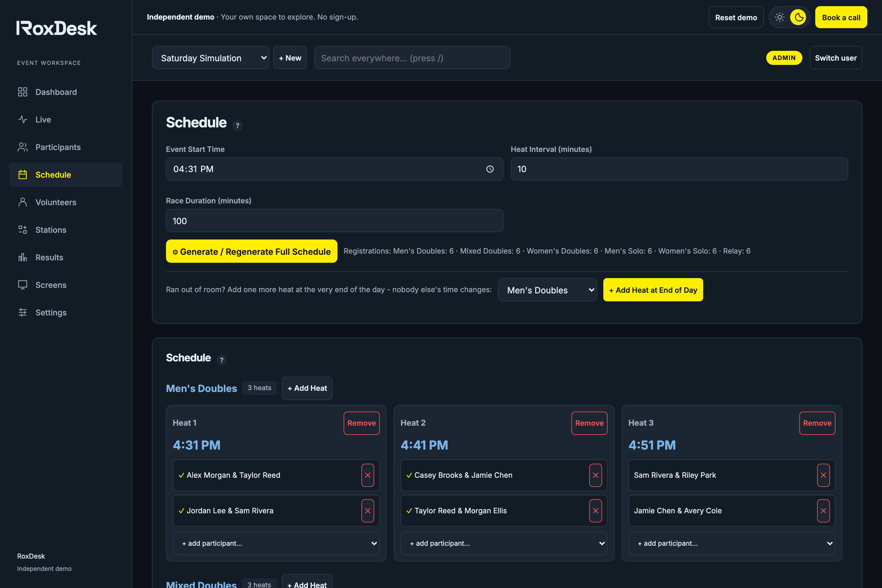Open help icon beside lower Schedule heading
This screenshot has width=882, height=588.
pos(222,360)
